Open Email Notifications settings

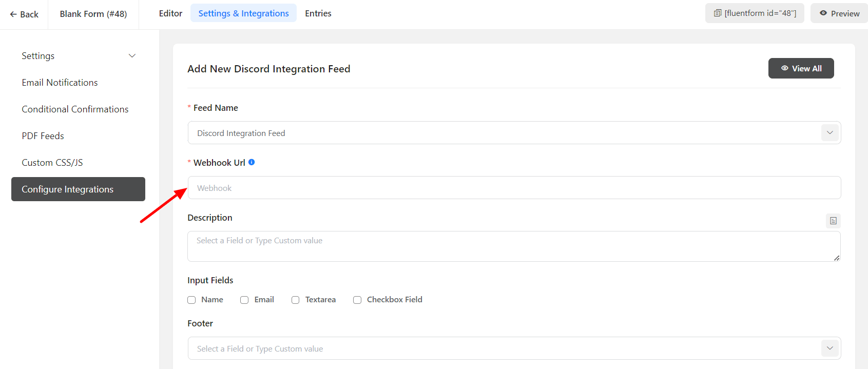[x=60, y=83]
